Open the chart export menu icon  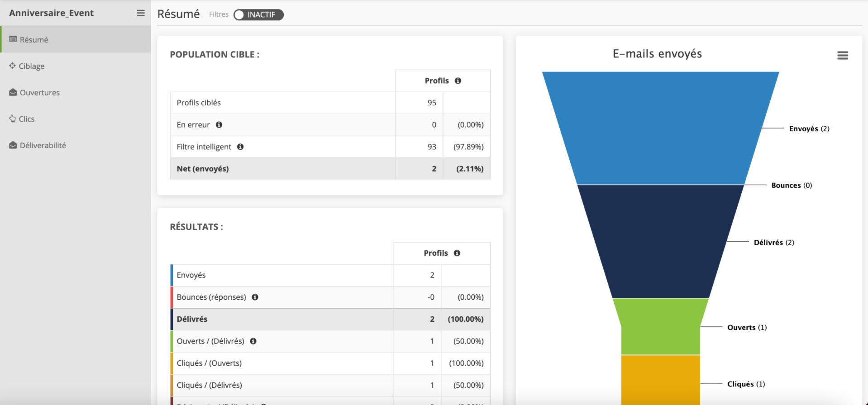[x=842, y=56]
